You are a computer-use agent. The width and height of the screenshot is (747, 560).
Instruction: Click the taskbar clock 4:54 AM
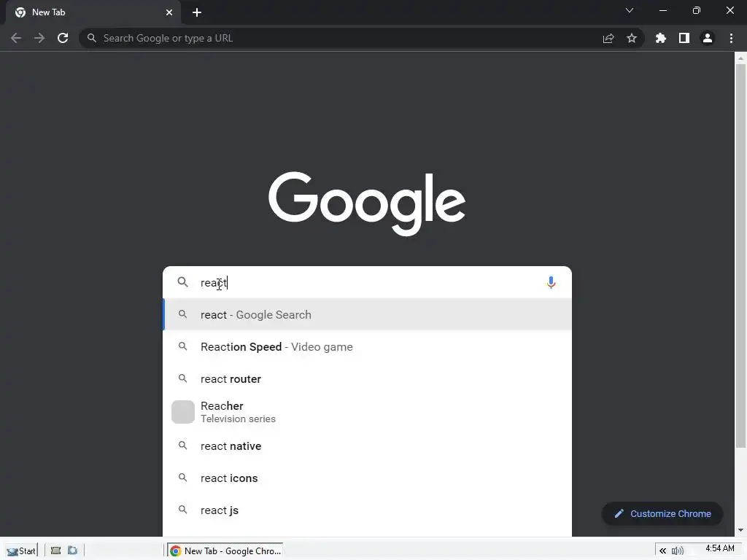(x=720, y=548)
